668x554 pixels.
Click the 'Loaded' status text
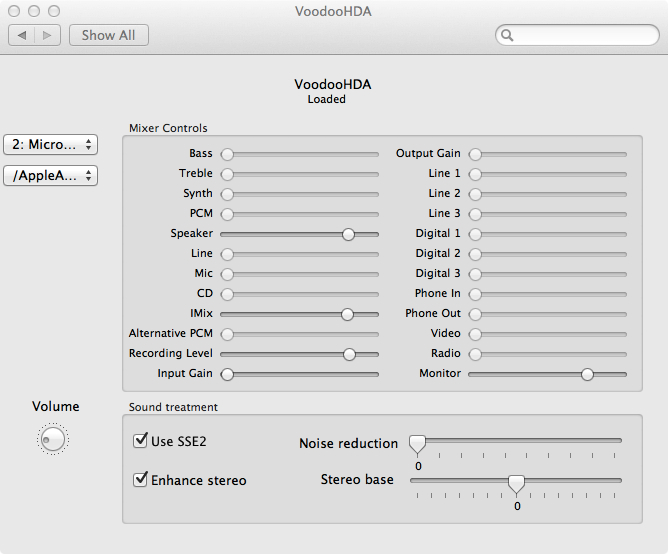[327, 99]
